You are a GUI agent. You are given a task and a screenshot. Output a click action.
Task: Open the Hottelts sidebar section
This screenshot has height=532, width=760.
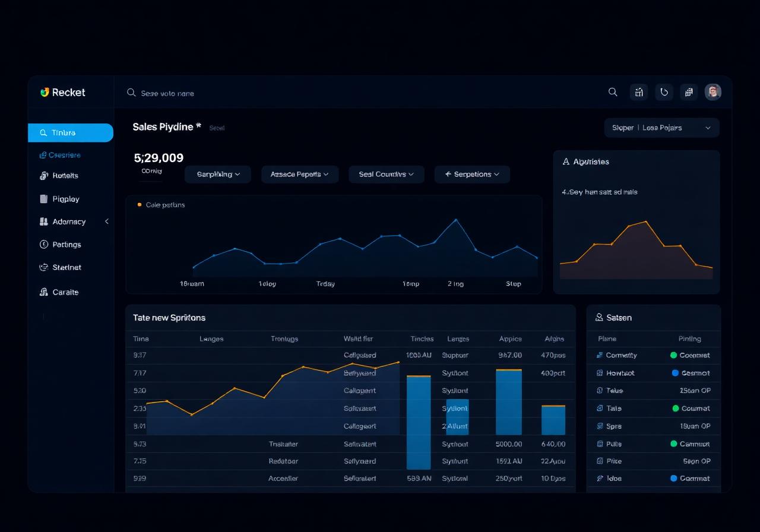click(65, 176)
